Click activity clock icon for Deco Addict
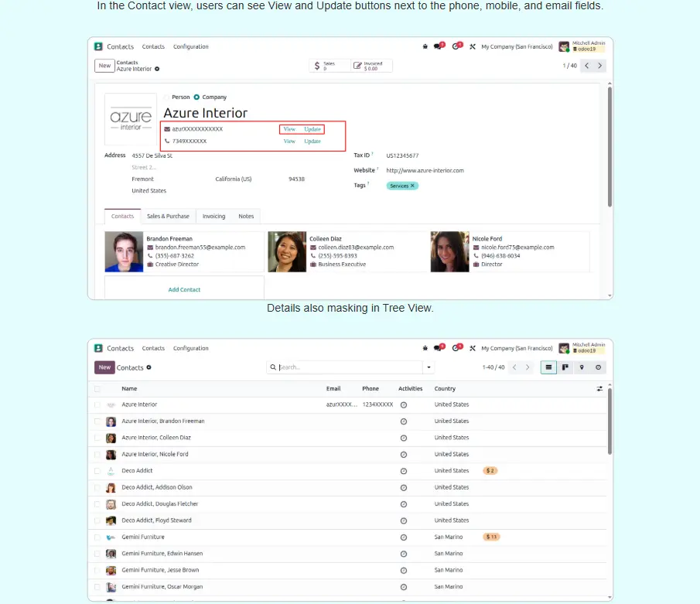The height and width of the screenshot is (604, 700). [x=403, y=471]
